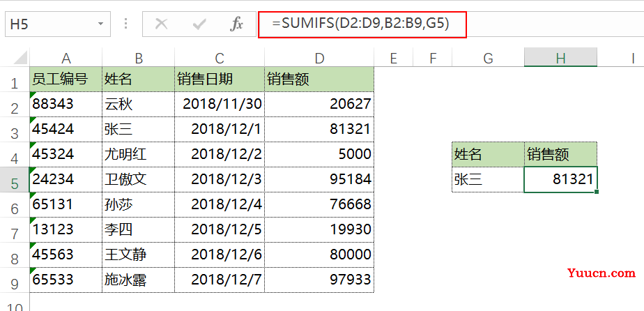Click the 81321 cell in column D

tap(319, 130)
